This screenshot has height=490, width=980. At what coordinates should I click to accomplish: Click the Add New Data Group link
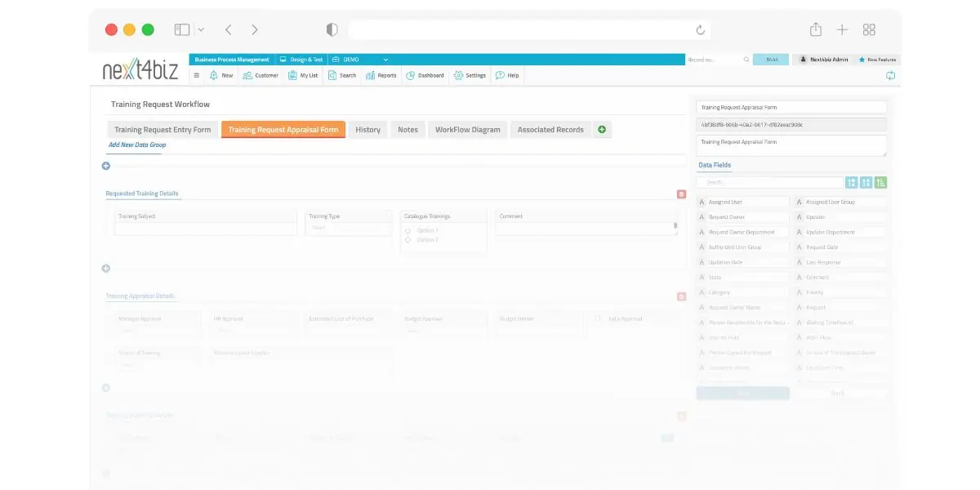[137, 145]
